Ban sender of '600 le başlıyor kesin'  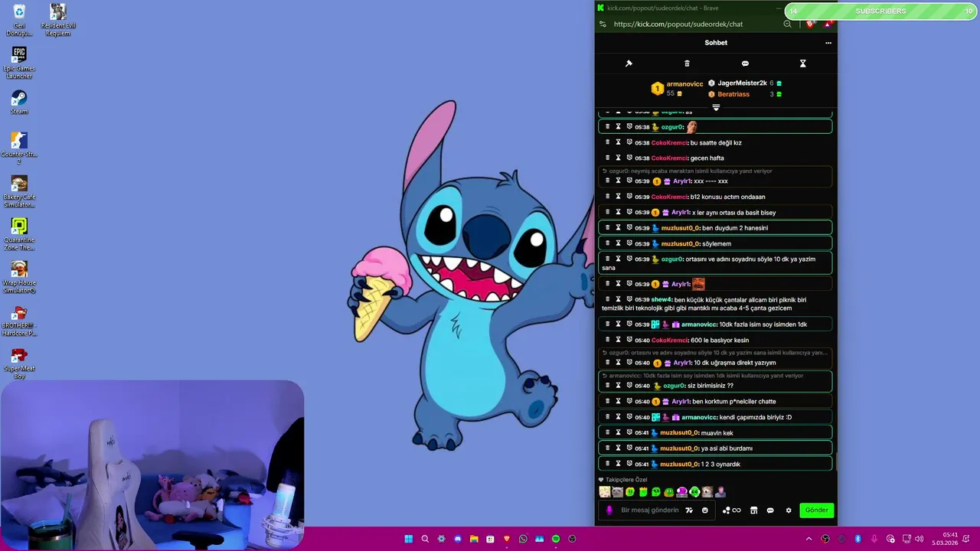tap(629, 340)
